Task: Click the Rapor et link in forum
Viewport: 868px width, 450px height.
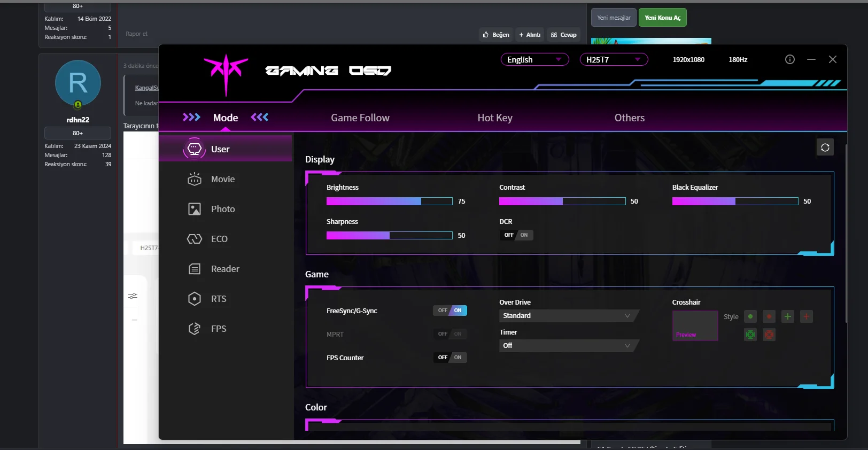Action: coord(136,34)
